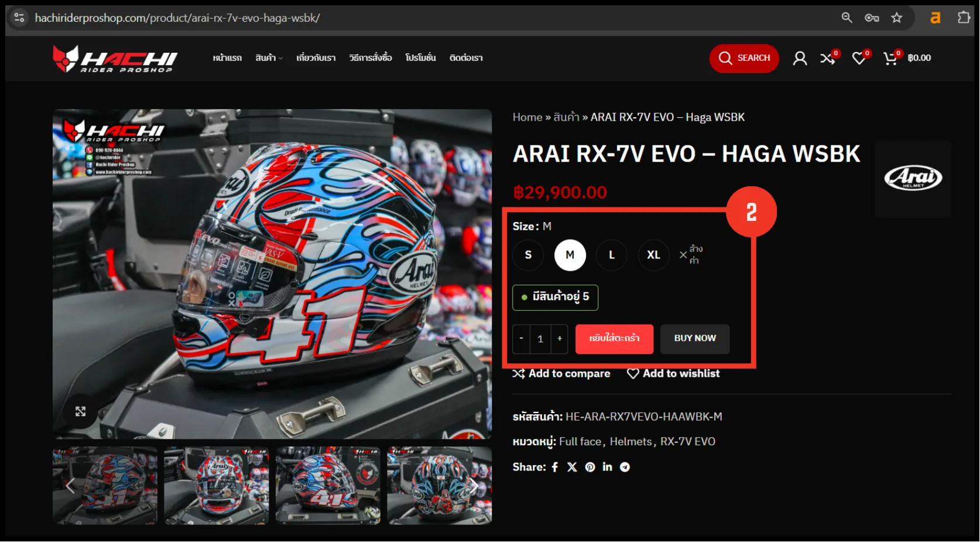Open the shopping cart icon
Viewport: 980px width, 542px height.
coord(890,58)
